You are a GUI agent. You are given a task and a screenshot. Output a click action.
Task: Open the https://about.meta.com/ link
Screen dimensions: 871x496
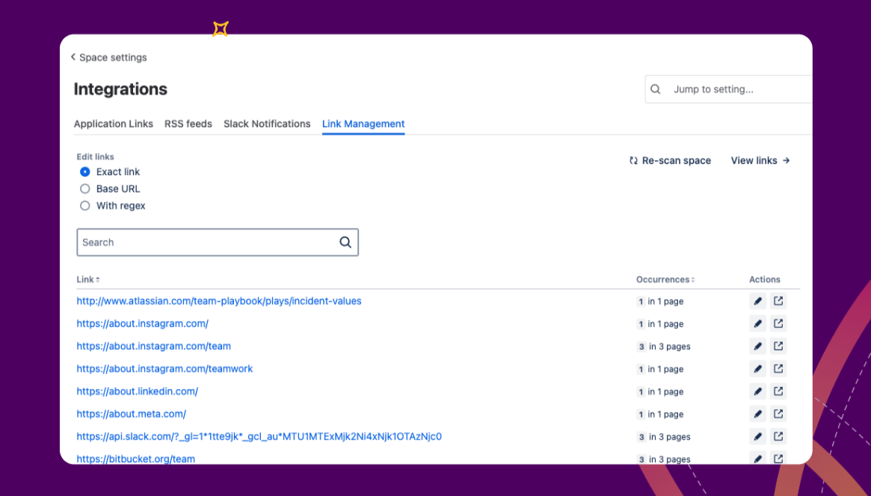pos(131,414)
